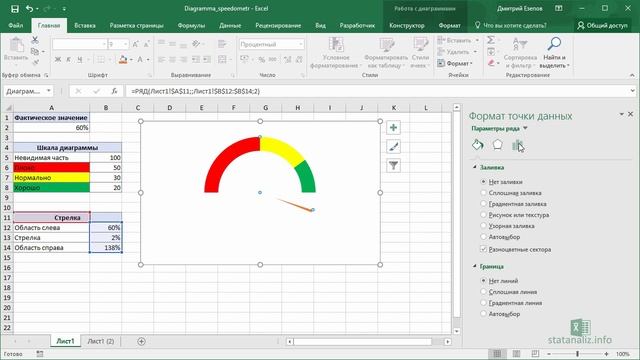Select Градиентная линия radio button
This screenshot has height=360, width=640.
pos(483,303)
